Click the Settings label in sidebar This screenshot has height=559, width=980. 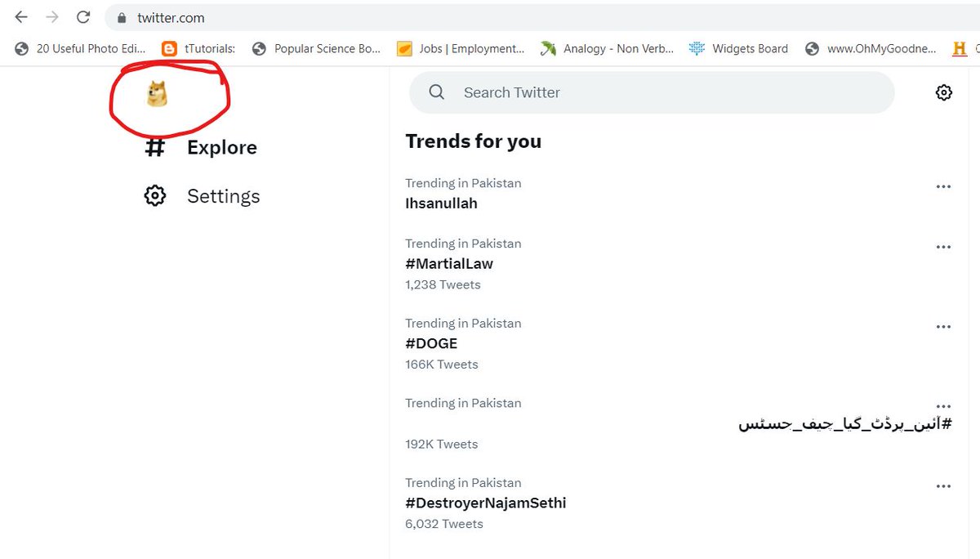click(x=224, y=196)
